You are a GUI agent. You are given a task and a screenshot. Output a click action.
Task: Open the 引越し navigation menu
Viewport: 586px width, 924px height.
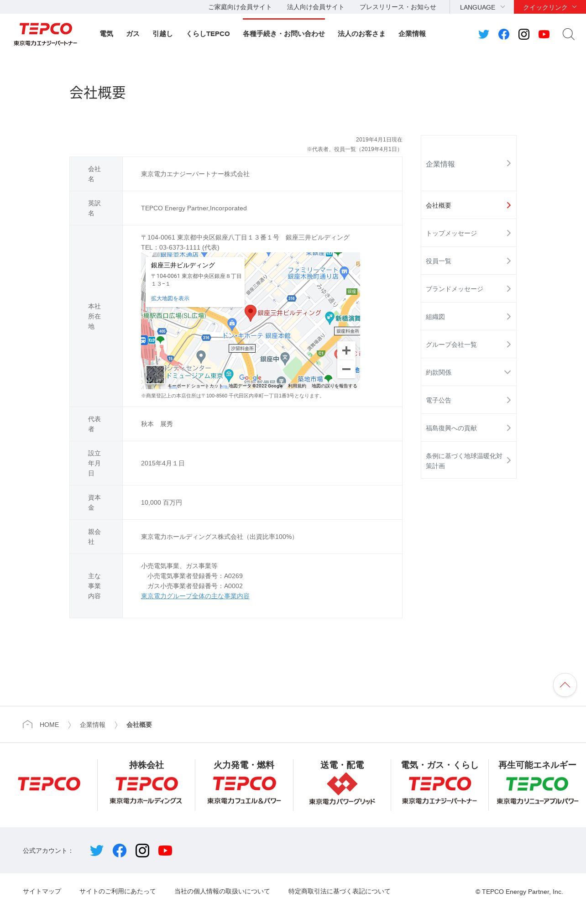pos(162,34)
